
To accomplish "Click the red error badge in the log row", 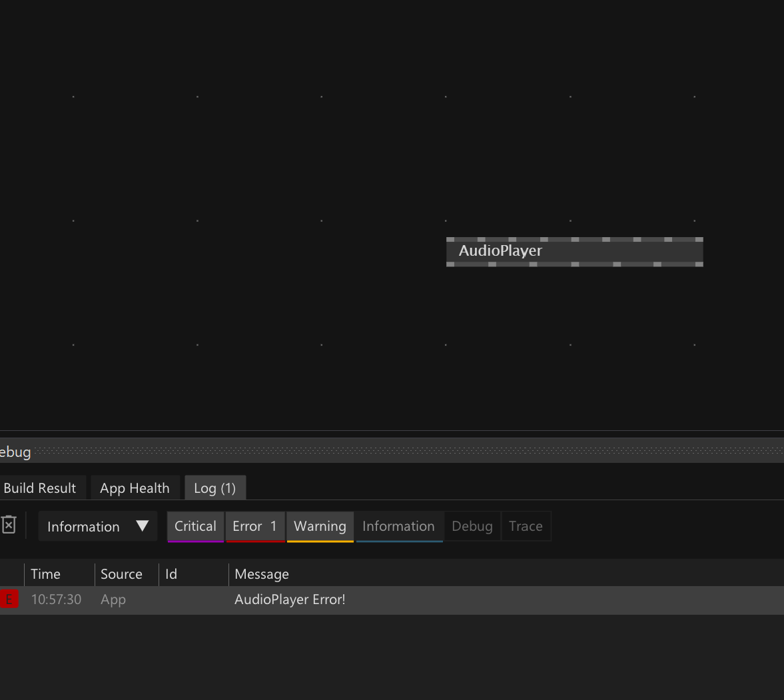I will coord(9,599).
